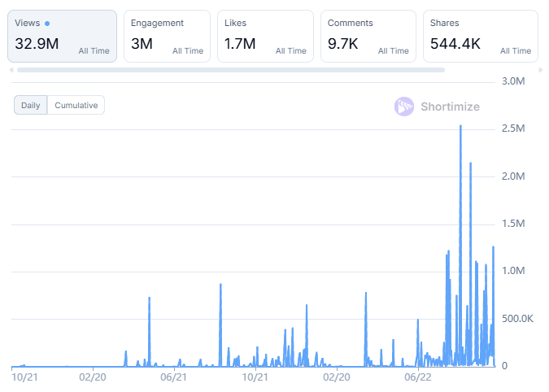Switch chart to Cumulative view

pyautogui.click(x=76, y=105)
